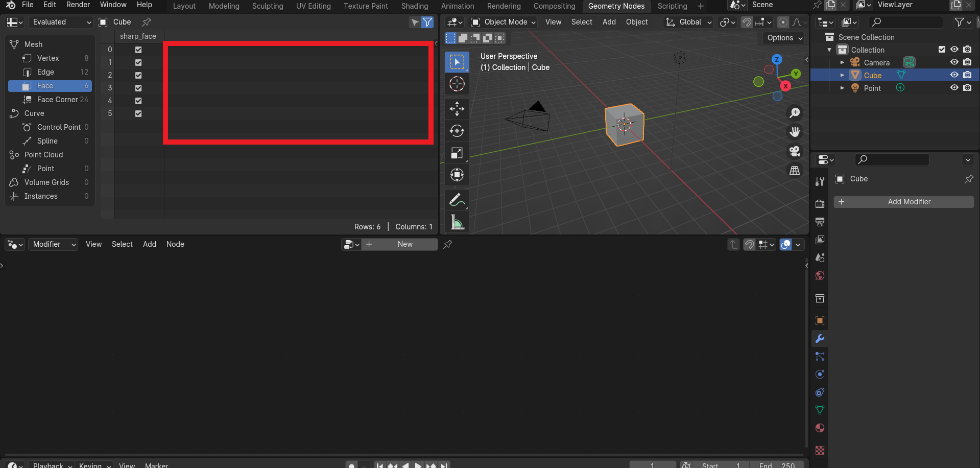Viewport: 980px width, 468px height.
Task: Activate the Rotate tool
Action: pos(457,131)
